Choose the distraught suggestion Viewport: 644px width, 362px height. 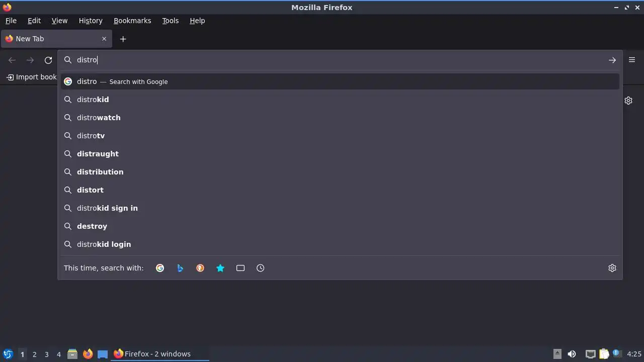(340, 154)
